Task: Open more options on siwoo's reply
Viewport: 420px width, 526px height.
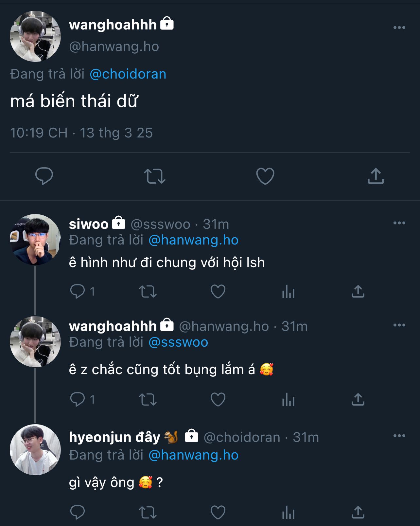Action: click(399, 223)
